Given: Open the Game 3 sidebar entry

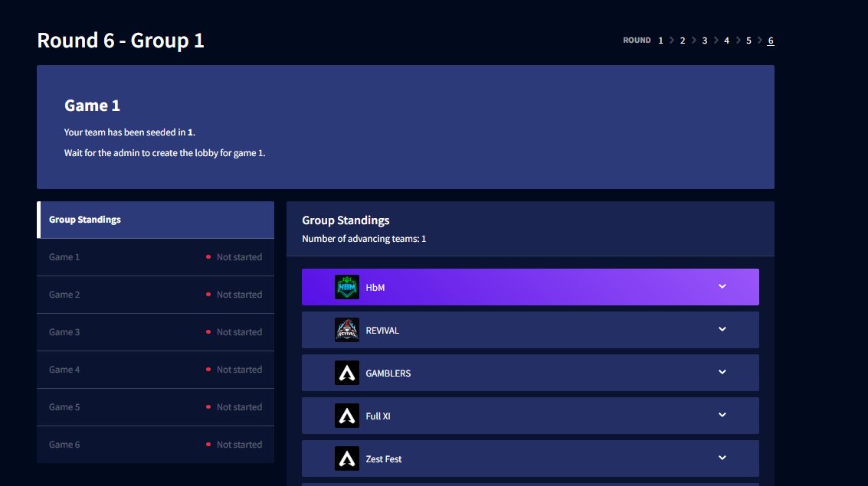Looking at the screenshot, I should click(156, 332).
